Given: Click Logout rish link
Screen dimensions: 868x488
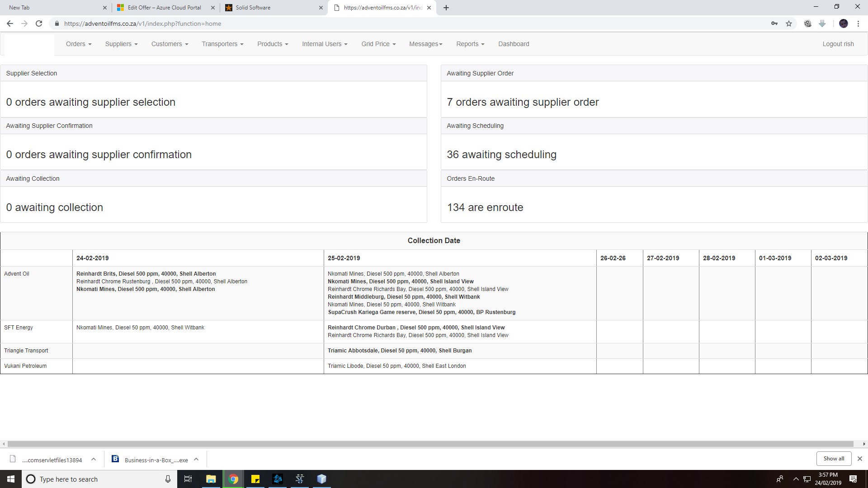Looking at the screenshot, I should point(838,44).
